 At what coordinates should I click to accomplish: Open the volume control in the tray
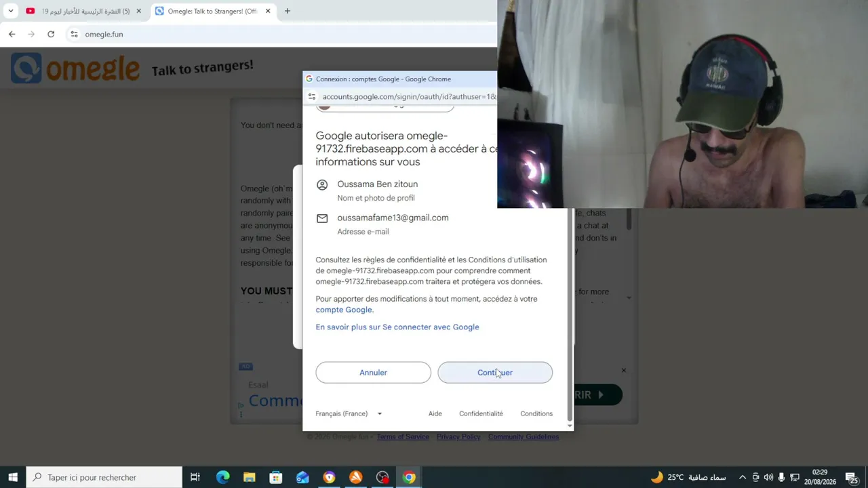(768, 477)
